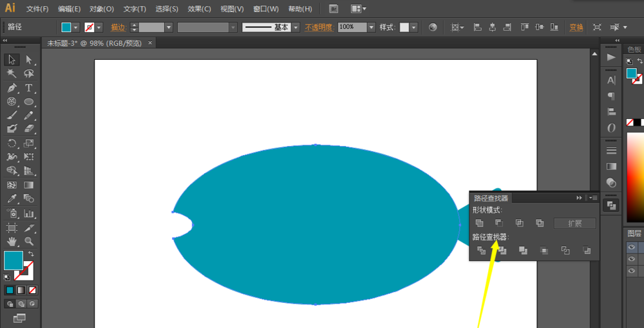Open Adobe Bridge via Br icon
Screen dimensions: 644x328
tap(334, 8)
